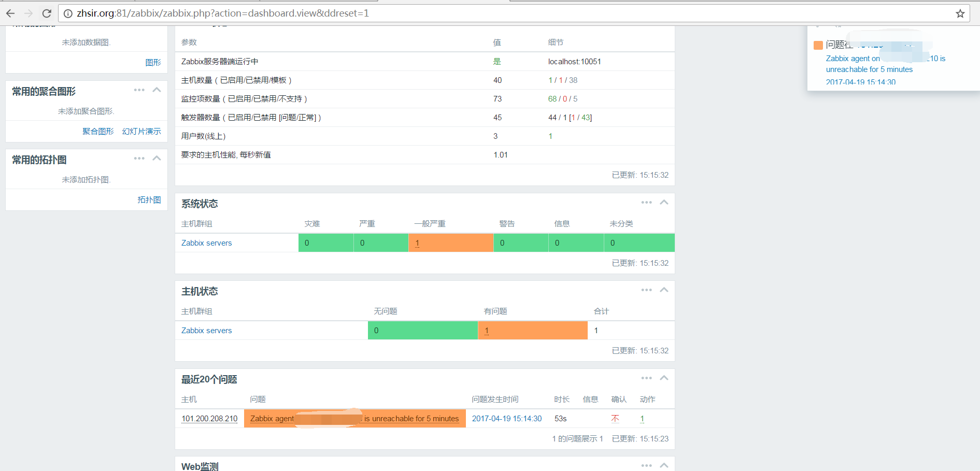Open the three-dot menu of 常用的拓扑图 panel
Image resolution: width=980 pixels, height=471 pixels.
click(139, 159)
